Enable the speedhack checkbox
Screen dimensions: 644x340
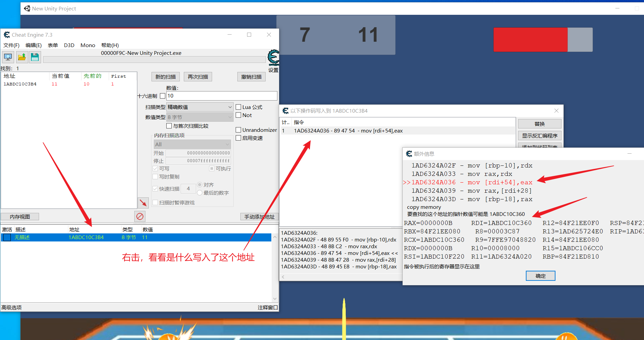click(238, 138)
